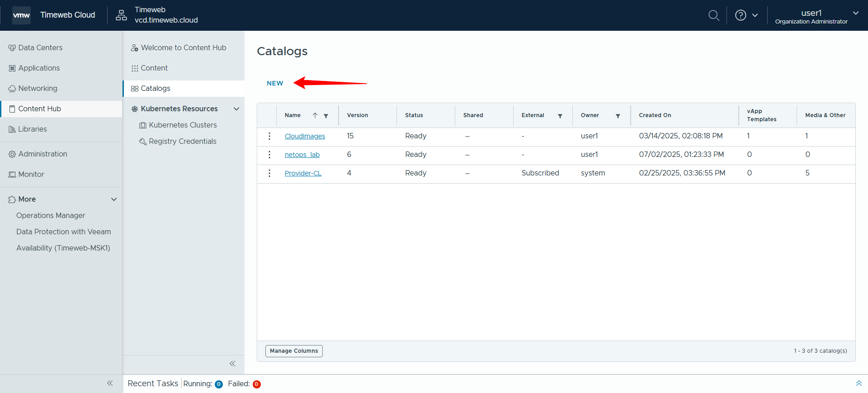Viewport: 868px width, 393px height.
Task: Click the 03/14/2025 created date cell
Action: coord(680,136)
